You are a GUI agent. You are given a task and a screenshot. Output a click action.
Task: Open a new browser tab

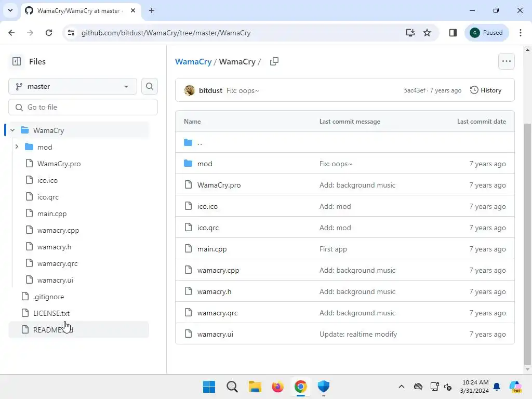click(x=152, y=10)
